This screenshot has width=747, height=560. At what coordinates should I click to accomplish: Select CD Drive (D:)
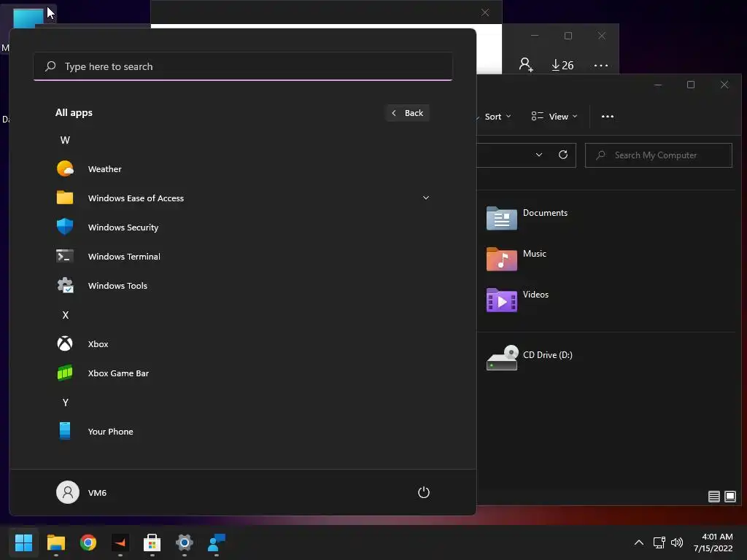(530, 357)
